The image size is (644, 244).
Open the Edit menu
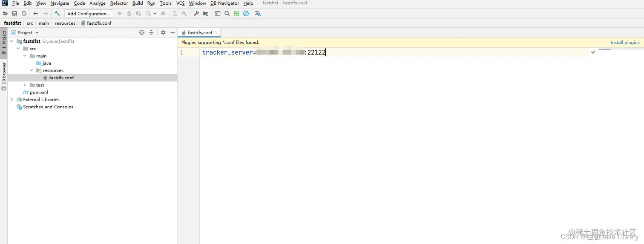[x=28, y=3]
